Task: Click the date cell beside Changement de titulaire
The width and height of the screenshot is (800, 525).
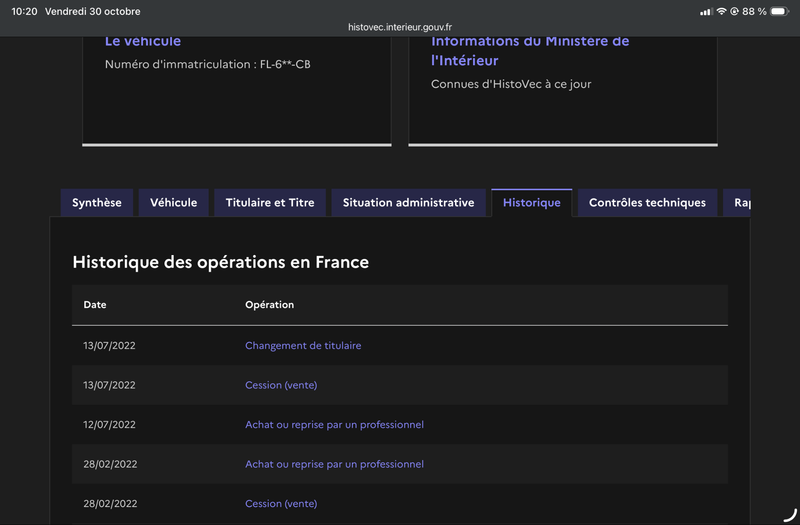Action: tap(110, 345)
